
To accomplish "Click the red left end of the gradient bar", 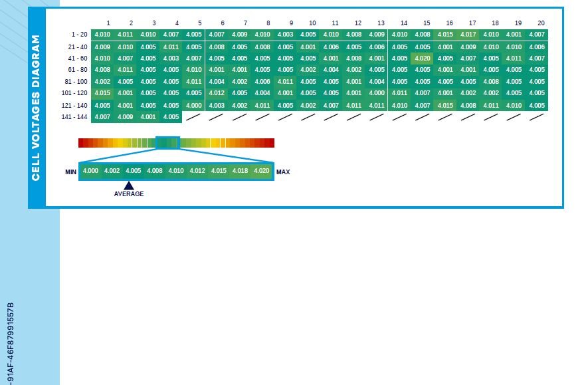I will pyautogui.click(x=82, y=142).
